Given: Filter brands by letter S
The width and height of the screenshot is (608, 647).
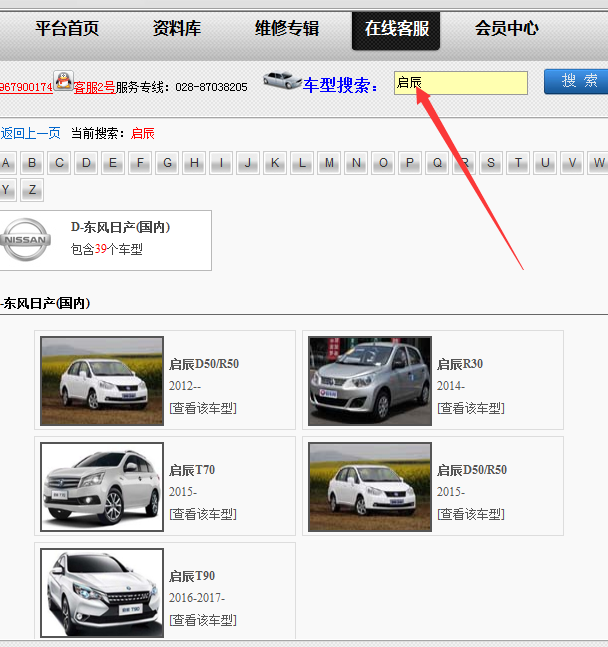Looking at the screenshot, I should coord(491,163).
